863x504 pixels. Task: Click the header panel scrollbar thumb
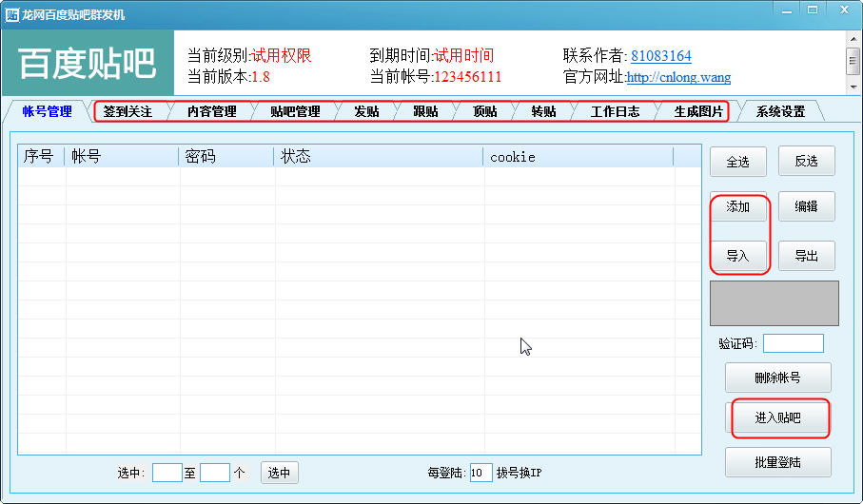pyautogui.click(x=853, y=61)
